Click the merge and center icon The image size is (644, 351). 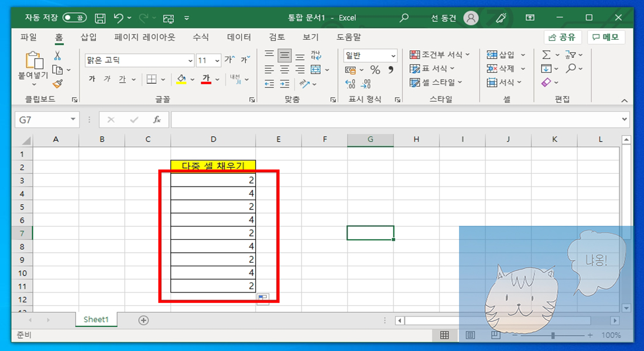(316, 70)
